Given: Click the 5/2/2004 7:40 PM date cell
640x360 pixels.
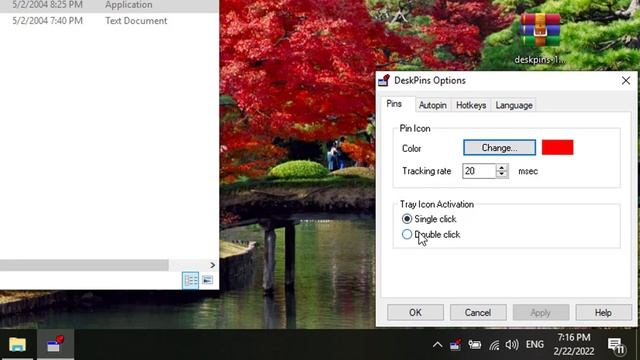Looking at the screenshot, I should click(x=47, y=21).
